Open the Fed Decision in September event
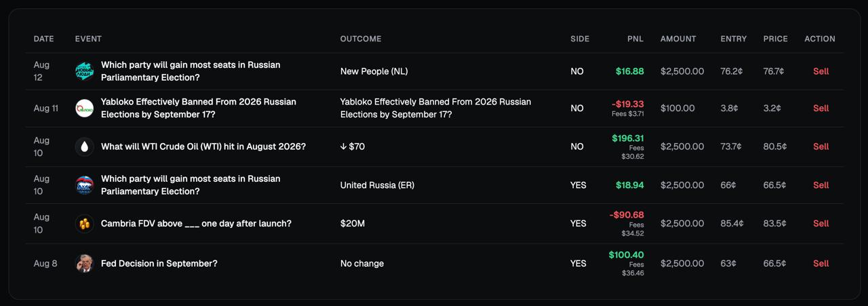The width and height of the screenshot is (868, 306). tap(159, 263)
